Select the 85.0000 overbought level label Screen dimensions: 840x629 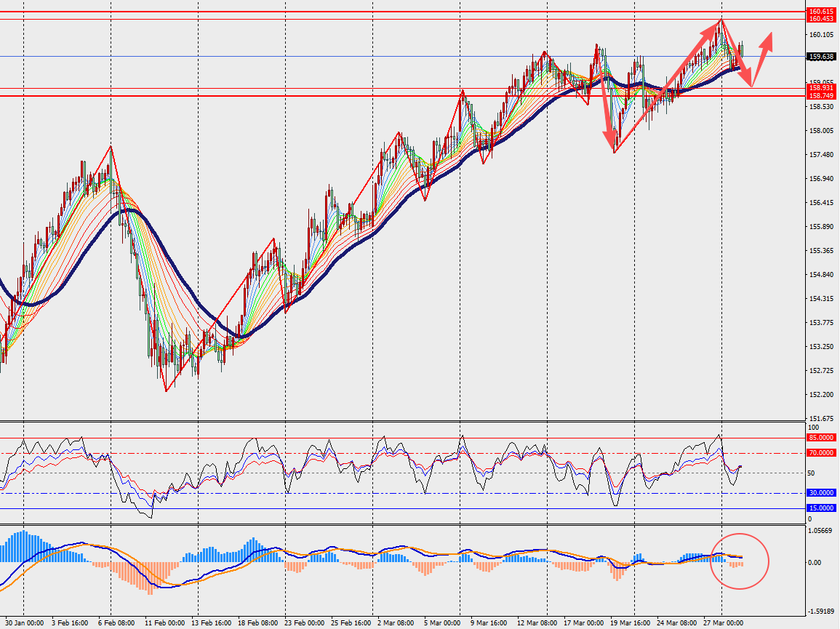pyautogui.click(x=821, y=438)
